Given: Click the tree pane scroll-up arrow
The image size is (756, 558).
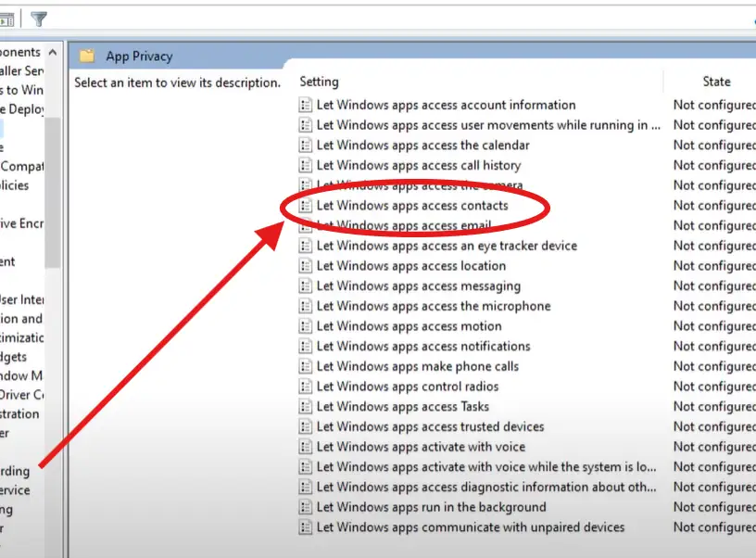Looking at the screenshot, I should click(53, 52).
